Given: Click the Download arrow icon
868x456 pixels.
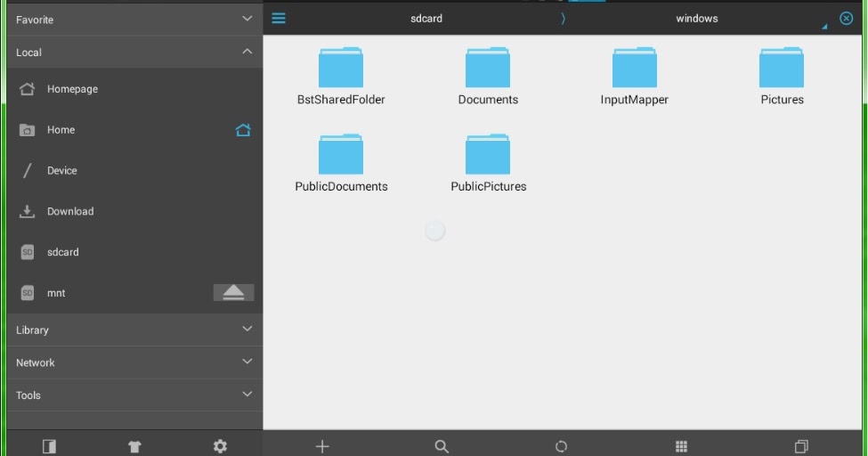Looking at the screenshot, I should click(x=27, y=211).
